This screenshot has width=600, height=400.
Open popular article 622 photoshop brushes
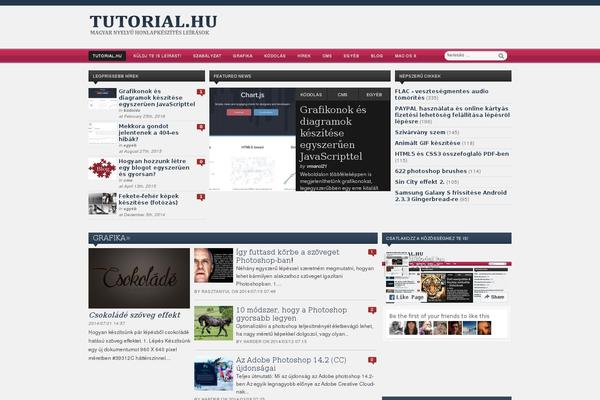tap(430, 171)
